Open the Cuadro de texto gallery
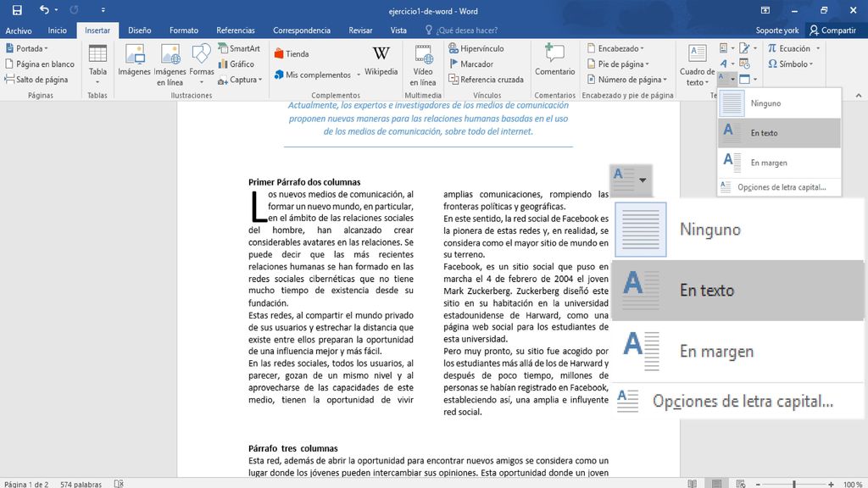The image size is (868, 488). [x=697, y=64]
